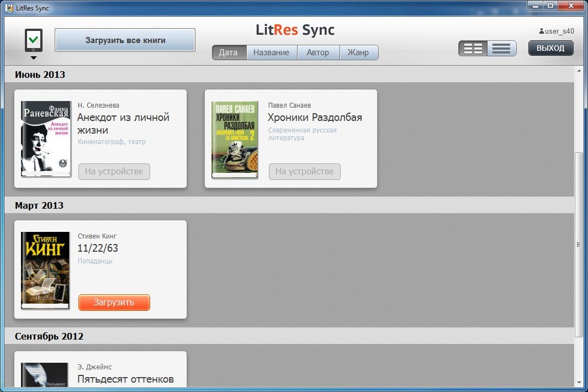Expand the device dropdown arrow under the device icon

(33, 58)
